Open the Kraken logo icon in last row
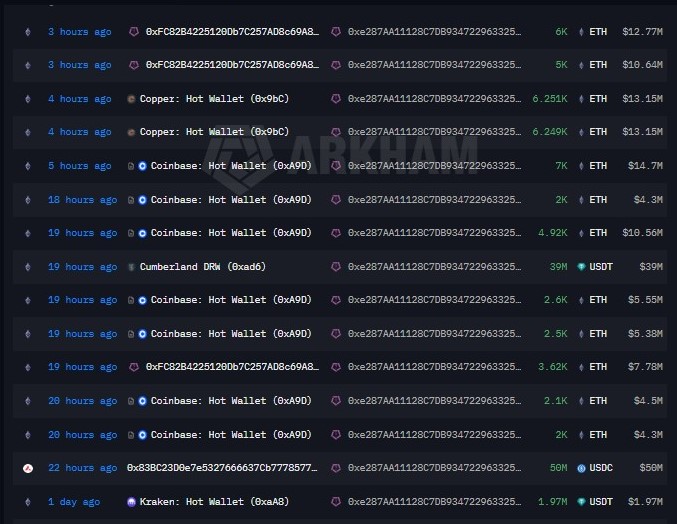The image size is (677, 524). [131, 502]
